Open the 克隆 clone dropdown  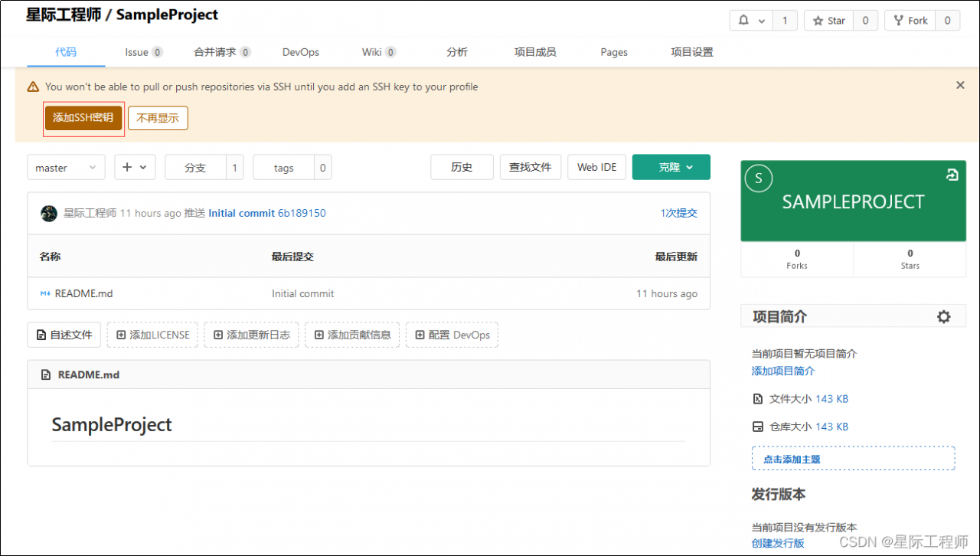point(671,167)
